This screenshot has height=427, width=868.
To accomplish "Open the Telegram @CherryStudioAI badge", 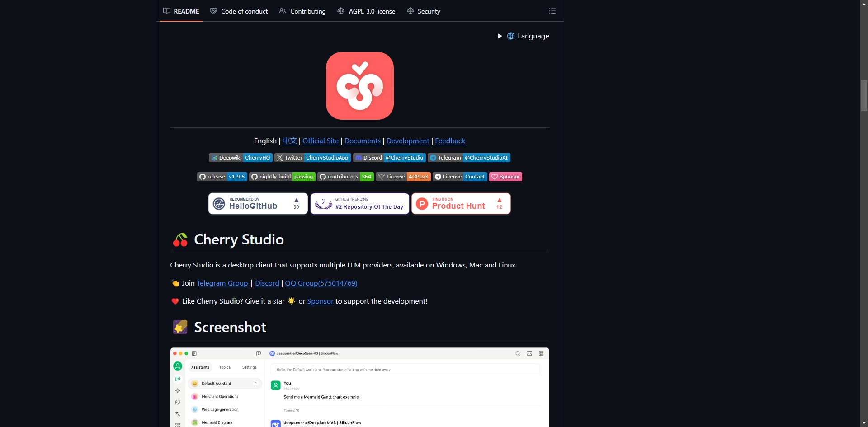I will pyautogui.click(x=469, y=158).
